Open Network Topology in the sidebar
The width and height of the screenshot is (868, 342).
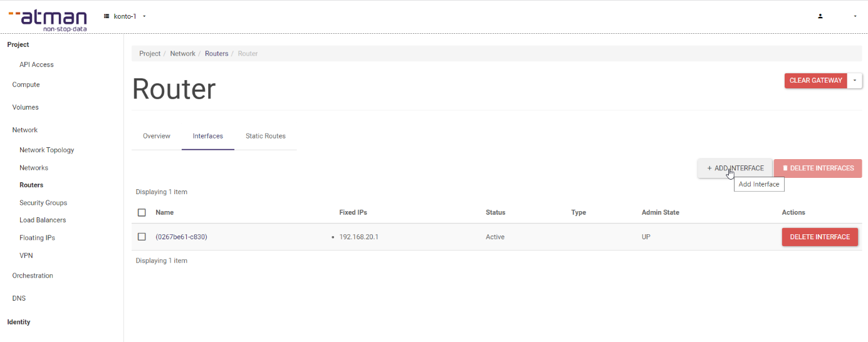tap(46, 150)
